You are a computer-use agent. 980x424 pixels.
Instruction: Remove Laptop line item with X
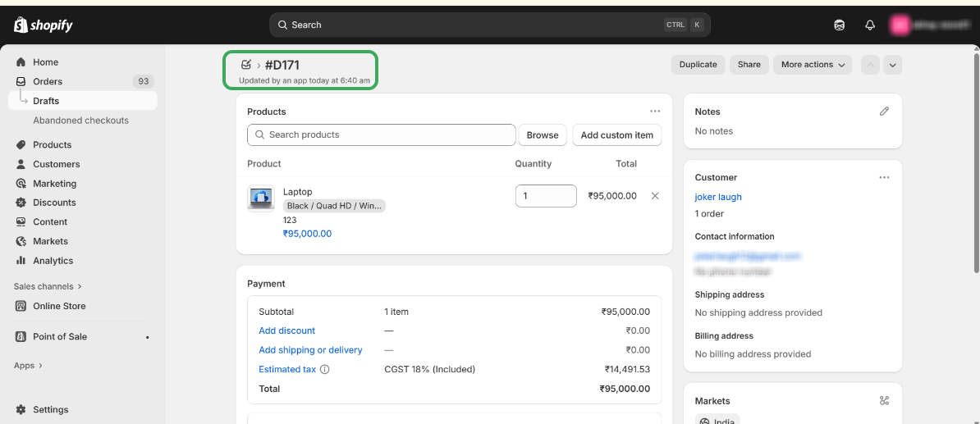click(x=654, y=196)
